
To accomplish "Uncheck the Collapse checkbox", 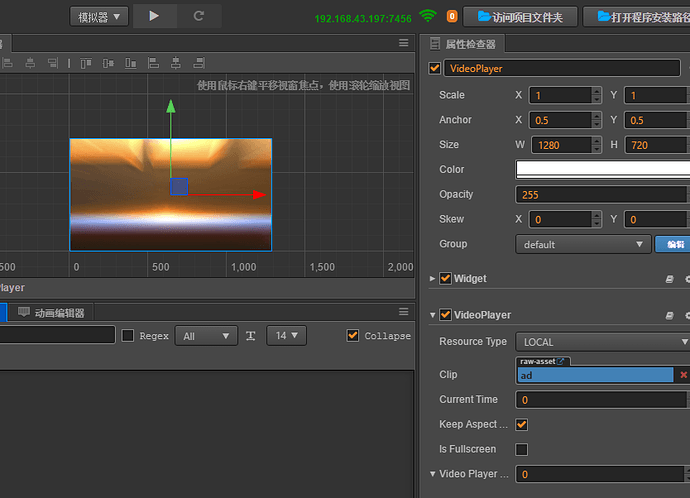I will (x=352, y=336).
